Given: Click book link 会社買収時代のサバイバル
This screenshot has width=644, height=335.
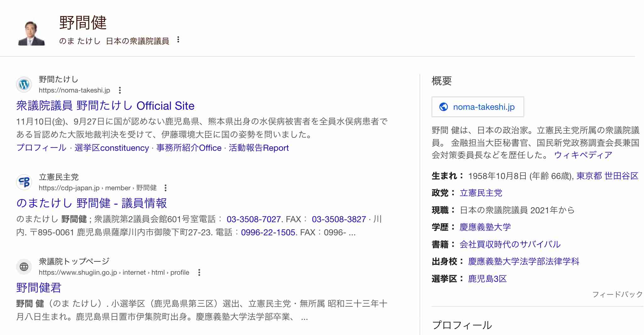Looking at the screenshot, I should click(510, 244).
